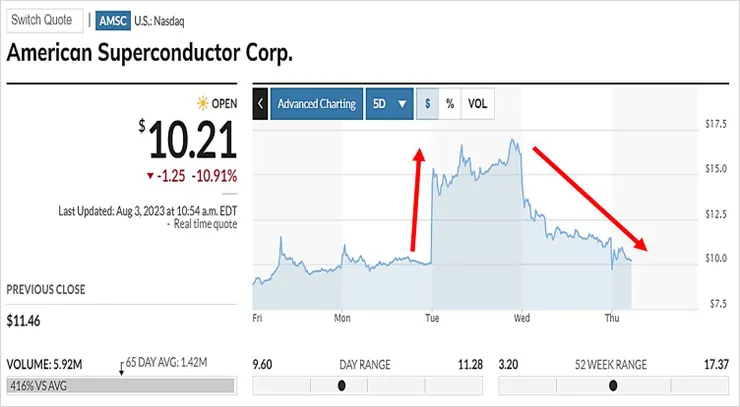Click the 65 Day Avg marker arrow
Image resolution: width=740 pixels, height=407 pixels.
coord(121,370)
